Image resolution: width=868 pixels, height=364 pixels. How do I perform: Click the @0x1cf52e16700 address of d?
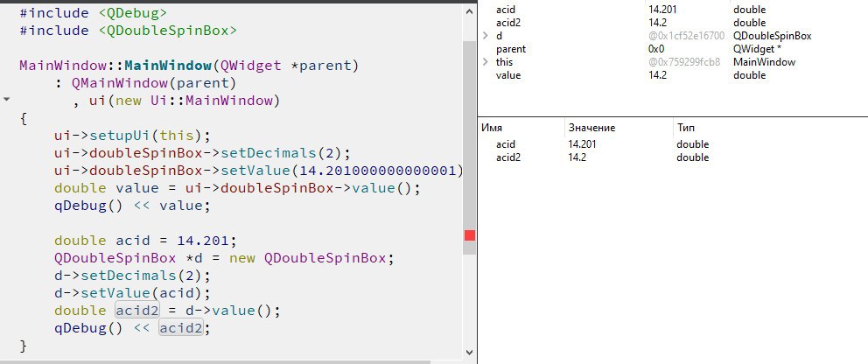(686, 36)
